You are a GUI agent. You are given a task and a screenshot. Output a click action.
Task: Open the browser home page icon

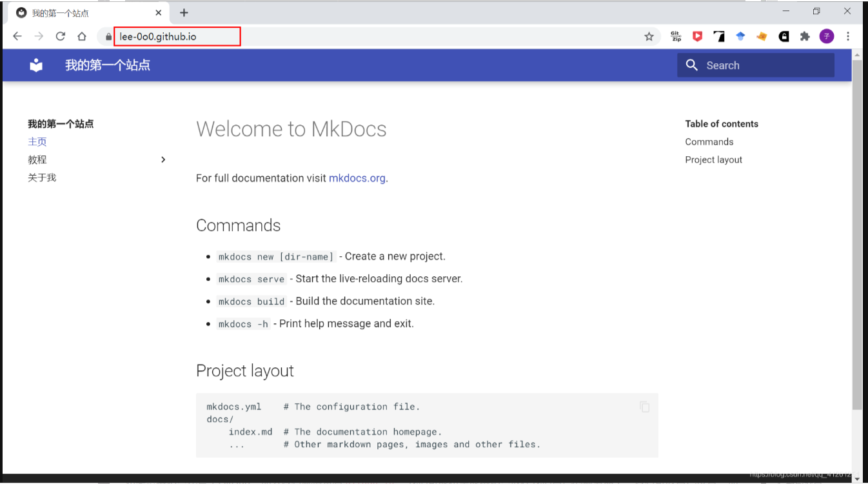(82, 37)
